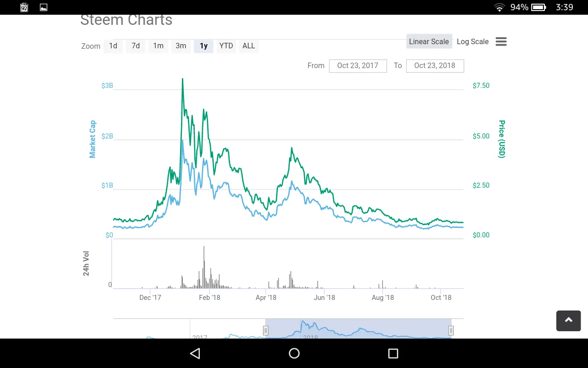Image resolution: width=588 pixels, height=368 pixels.
Task: Switch to Linear Scale
Action: coord(429,41)
